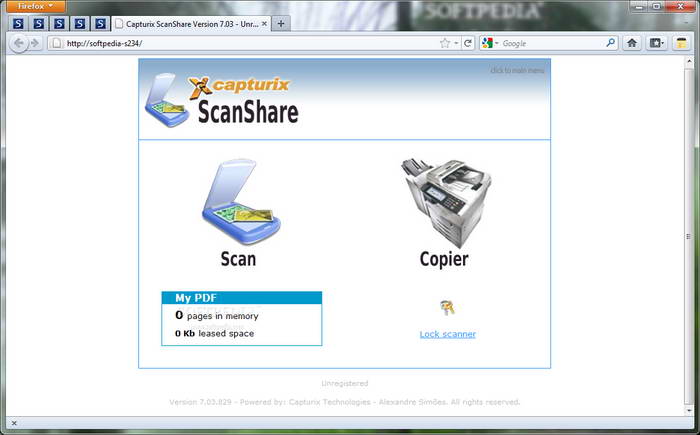Close the bottom add-on bar with x

[14, 423]
